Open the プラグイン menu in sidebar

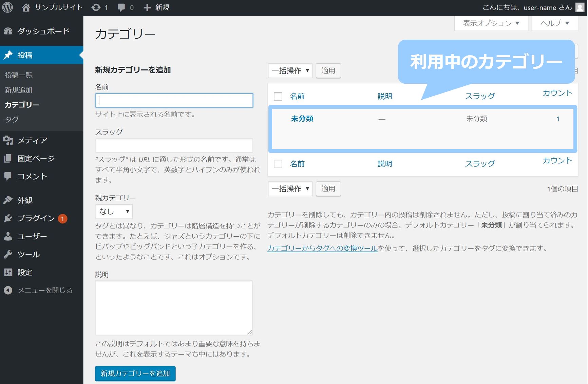coord(36,218)
